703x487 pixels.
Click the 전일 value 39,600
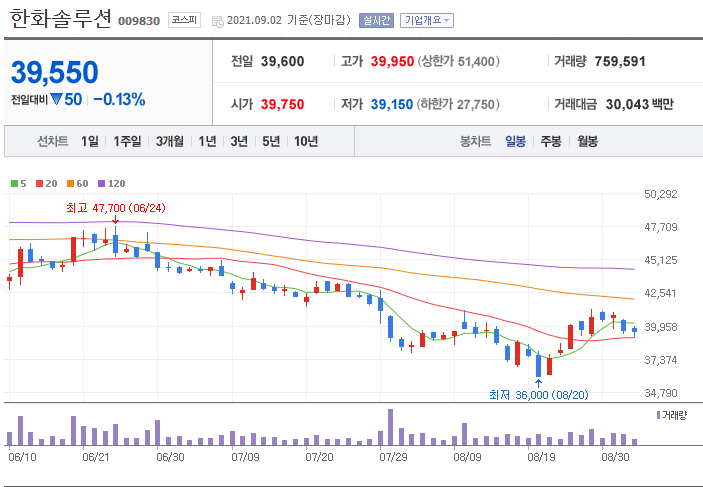point(282,61)
